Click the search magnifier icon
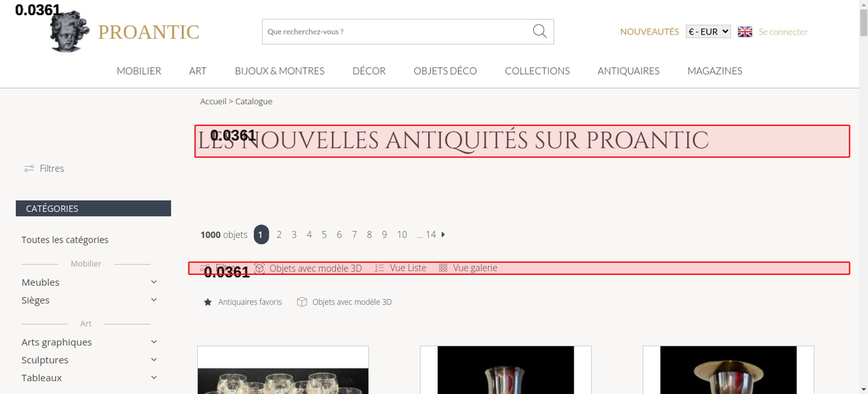Viewport: 868px width, 394px height. (x=539, y=31)
